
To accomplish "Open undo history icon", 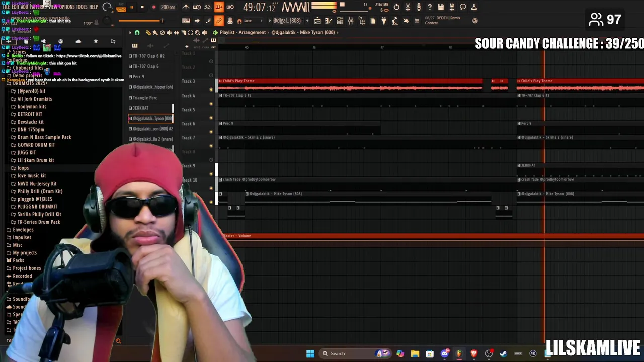I will coord(396,7).
